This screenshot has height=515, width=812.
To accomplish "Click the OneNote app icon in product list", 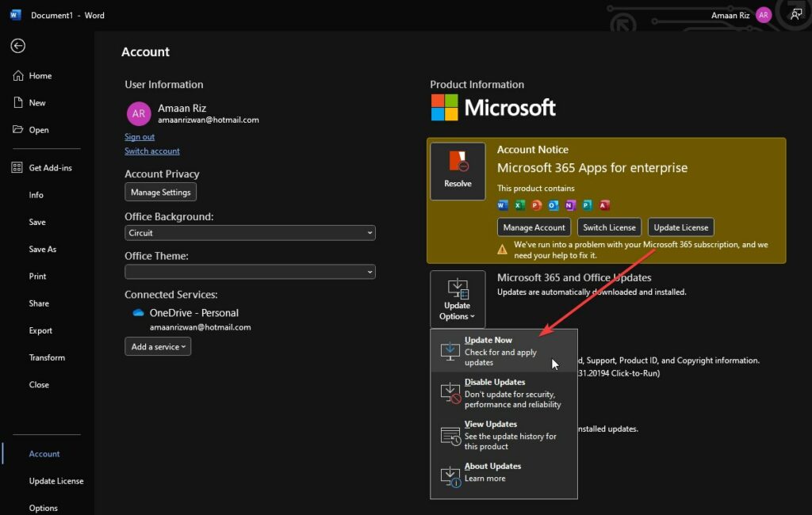I will point(570,205).
